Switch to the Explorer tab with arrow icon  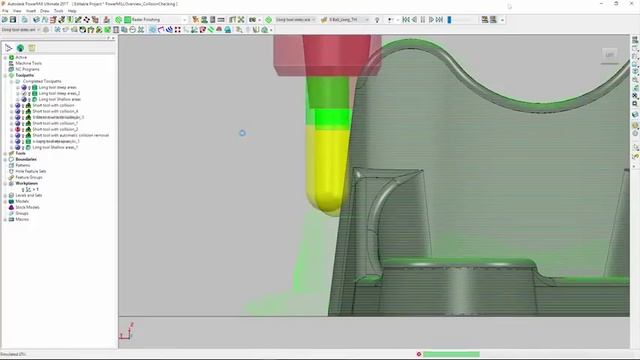(8, 48)
